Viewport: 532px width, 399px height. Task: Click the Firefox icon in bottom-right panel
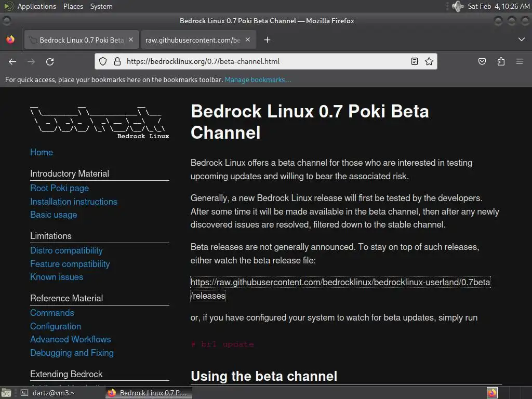[492, 393]
